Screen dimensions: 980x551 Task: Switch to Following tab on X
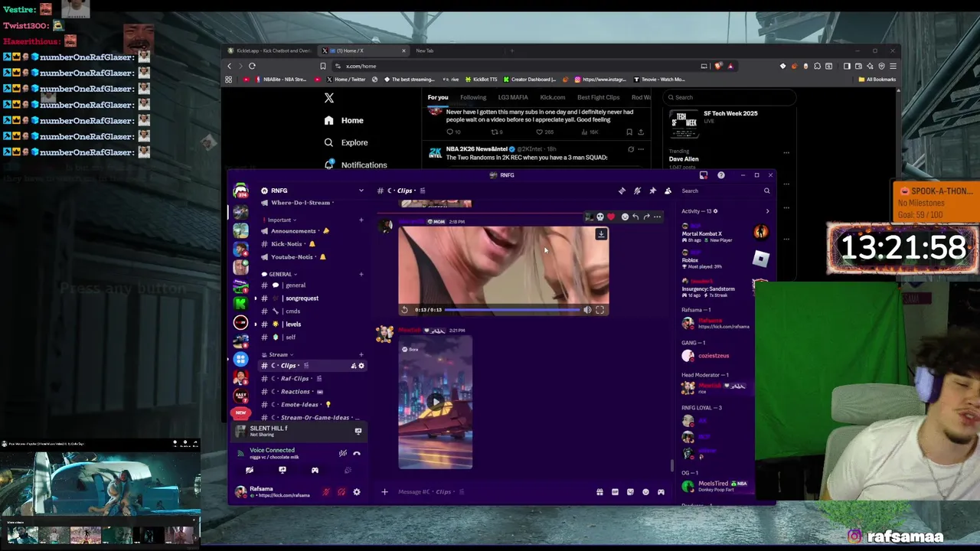point(473,97)
